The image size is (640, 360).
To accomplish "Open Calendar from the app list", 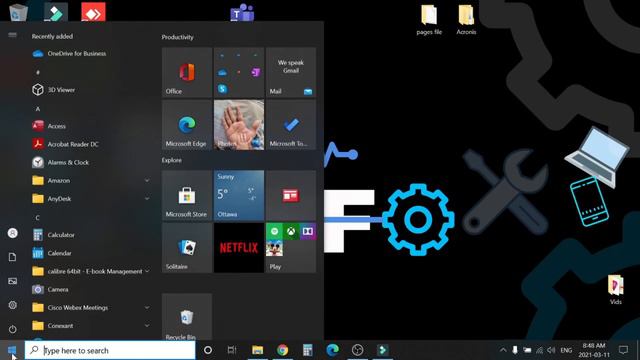I will click(91, 253).
